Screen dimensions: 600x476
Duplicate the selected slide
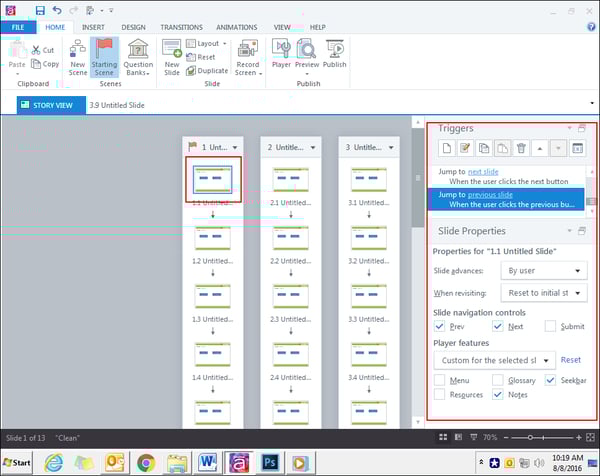[207, 71]
